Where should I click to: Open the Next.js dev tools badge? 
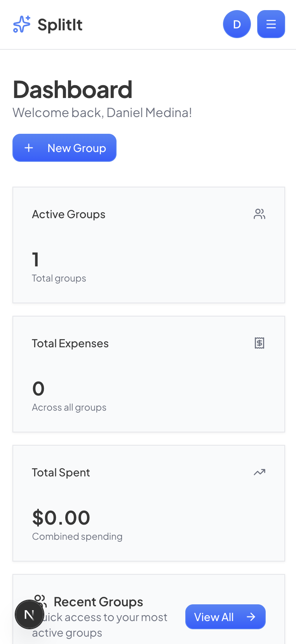coord(29,614)
